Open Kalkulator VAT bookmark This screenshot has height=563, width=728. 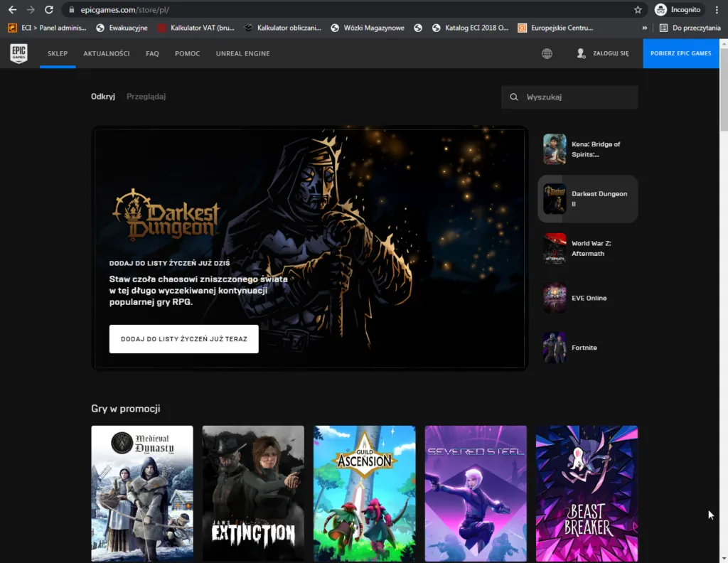(196, 28)
